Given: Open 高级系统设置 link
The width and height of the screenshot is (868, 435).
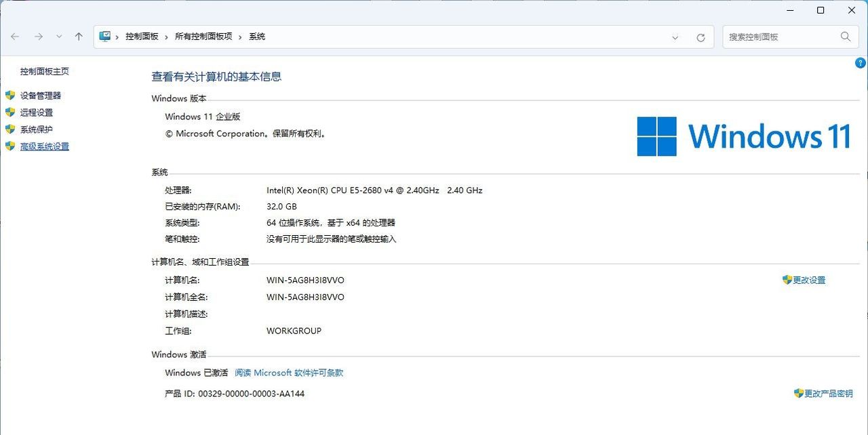Looking at the screenshot, I should coord(45,146).
